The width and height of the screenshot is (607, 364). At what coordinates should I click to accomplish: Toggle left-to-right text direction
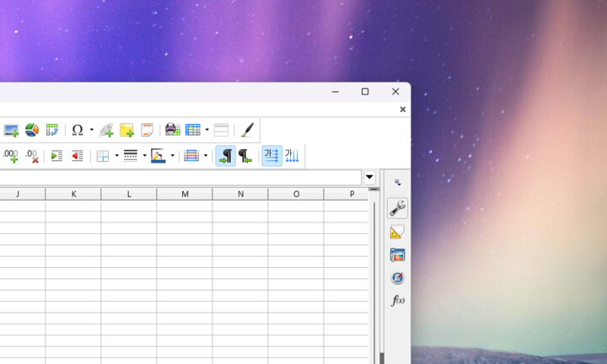(225, 156)
